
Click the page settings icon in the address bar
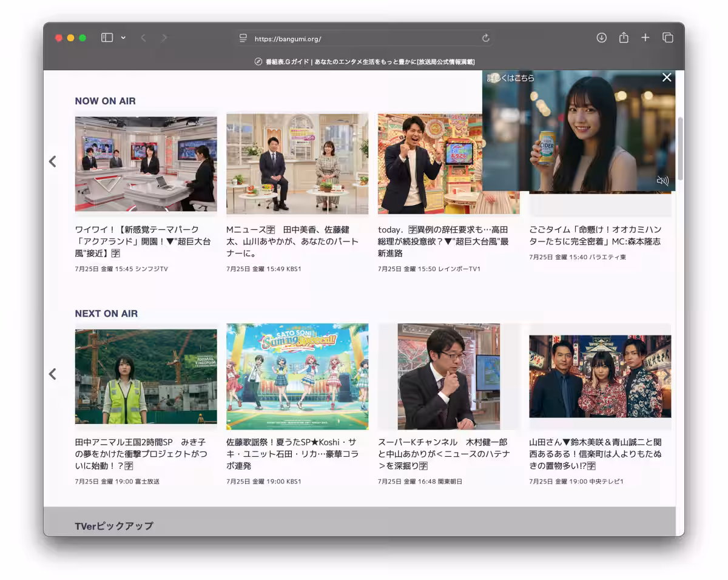(x=243, y=38)
